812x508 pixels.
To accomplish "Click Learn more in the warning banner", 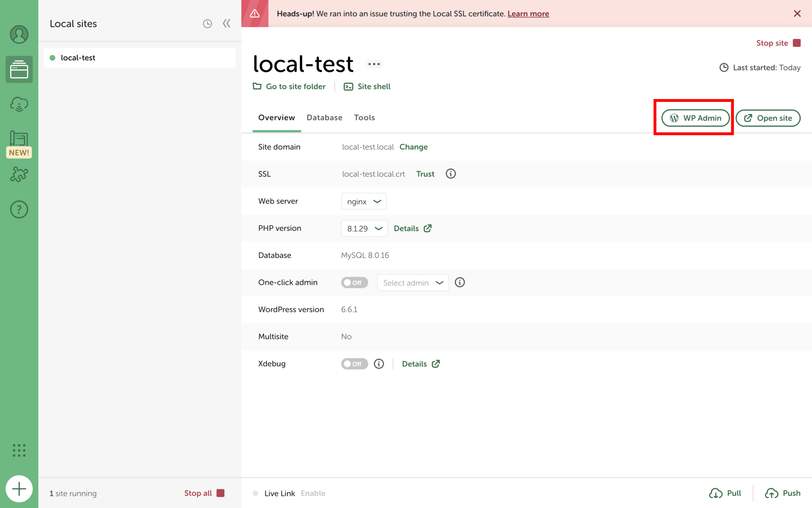I will 528,13.
